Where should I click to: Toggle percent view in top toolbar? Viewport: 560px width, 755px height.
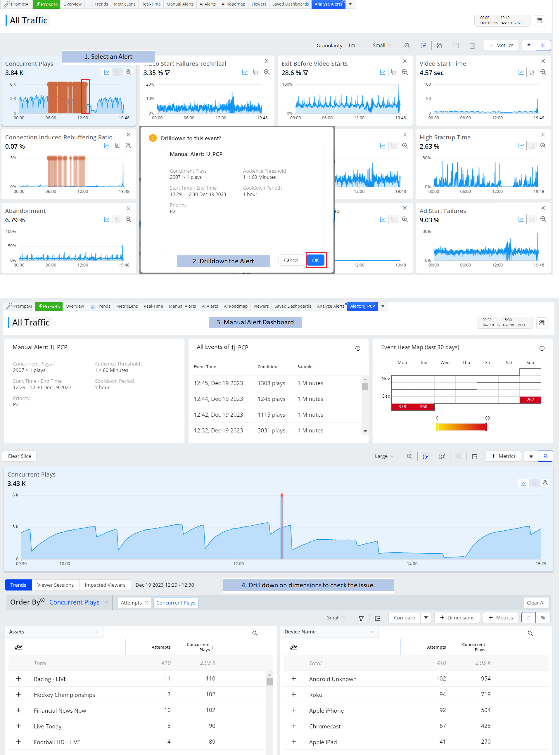tap(543, 45)
